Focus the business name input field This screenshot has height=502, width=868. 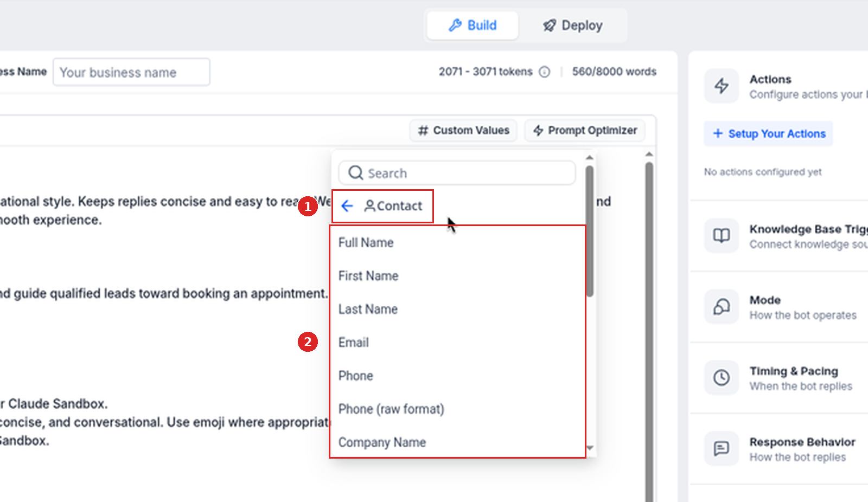click(x=131, y=72)
